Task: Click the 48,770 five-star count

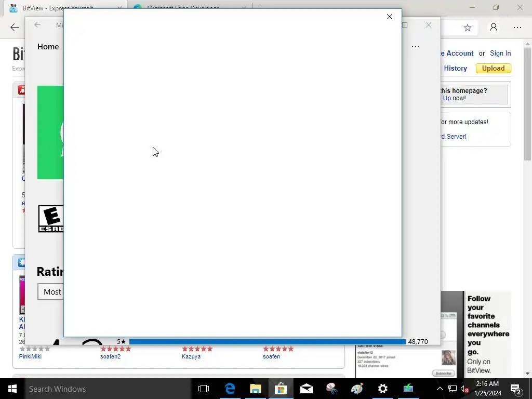Action: (418, 342)
